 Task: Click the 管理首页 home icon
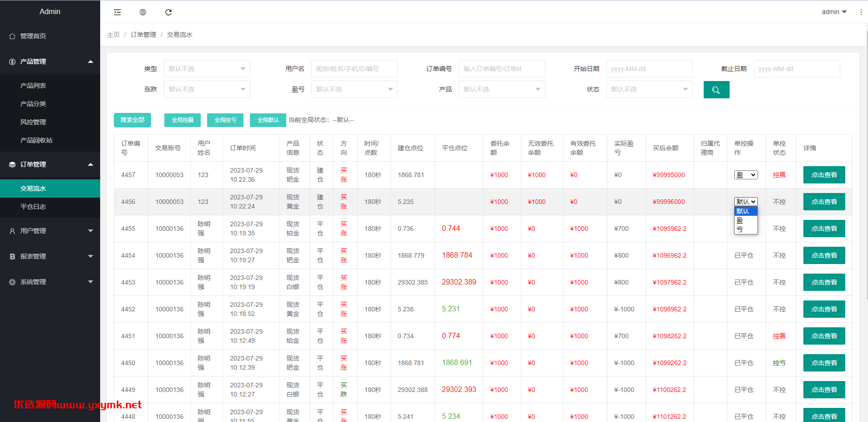click(12, 36)
